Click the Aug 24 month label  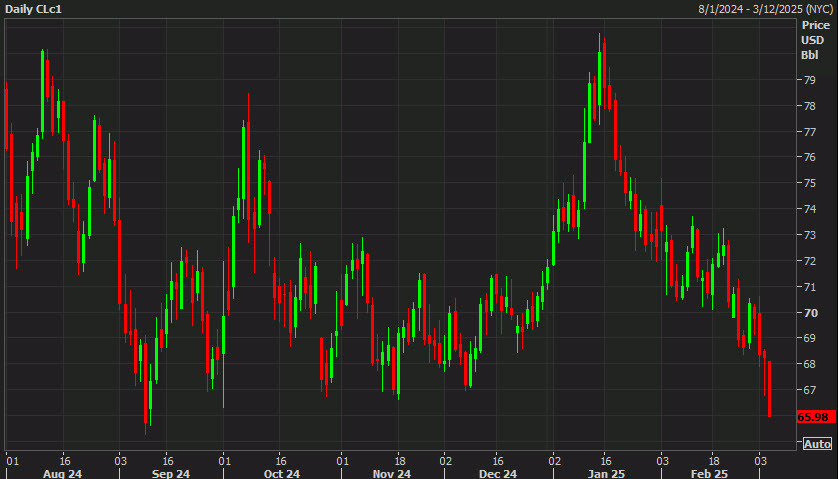coord(62,474)
